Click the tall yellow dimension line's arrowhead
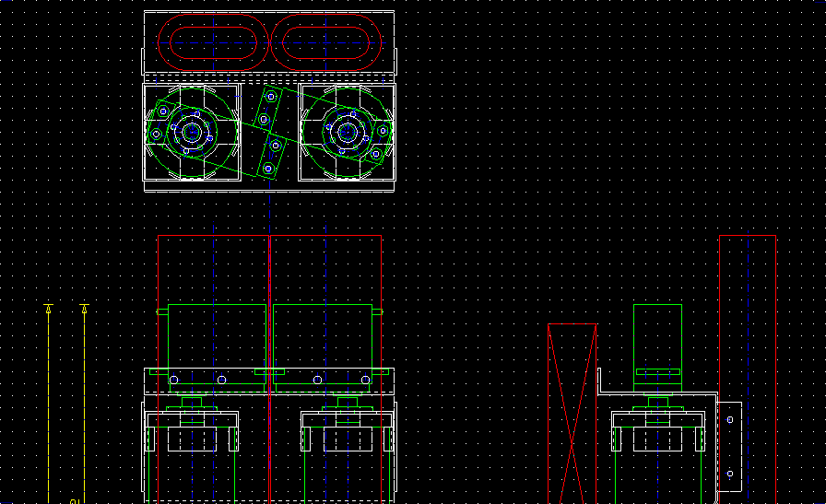This screenshot has width=826, height=504. pyautogui.click(x=48, y=309)
